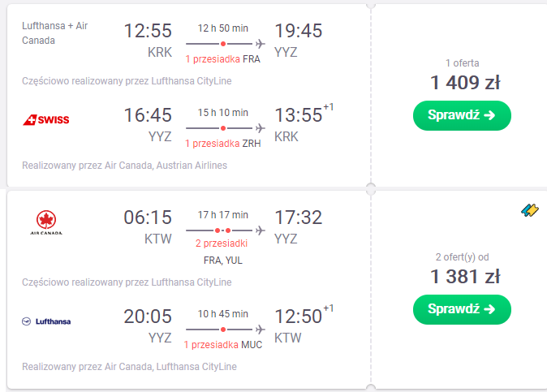Click the plane icon on KRK to YYZ route
The width and height of the screenshot is (547, 392).
[260, 44]
